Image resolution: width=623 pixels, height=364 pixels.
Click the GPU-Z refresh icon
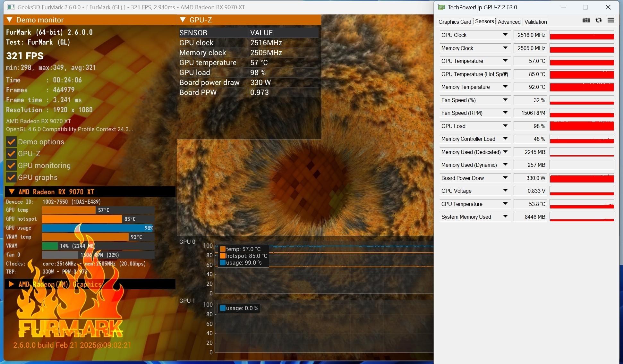(x=599, y=20)
